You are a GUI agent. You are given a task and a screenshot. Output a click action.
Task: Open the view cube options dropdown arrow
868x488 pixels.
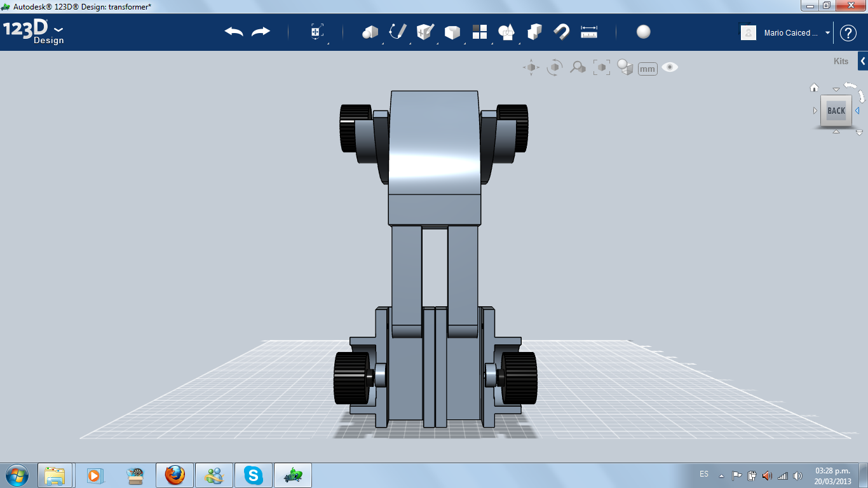pyautogui.click(x=859, y=133)
